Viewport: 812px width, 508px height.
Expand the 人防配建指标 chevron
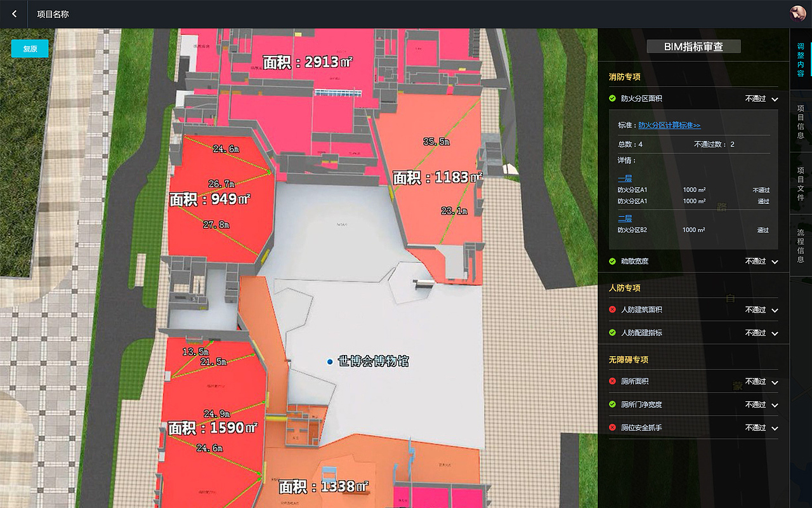pyautogui.click(x=775, y=333)
